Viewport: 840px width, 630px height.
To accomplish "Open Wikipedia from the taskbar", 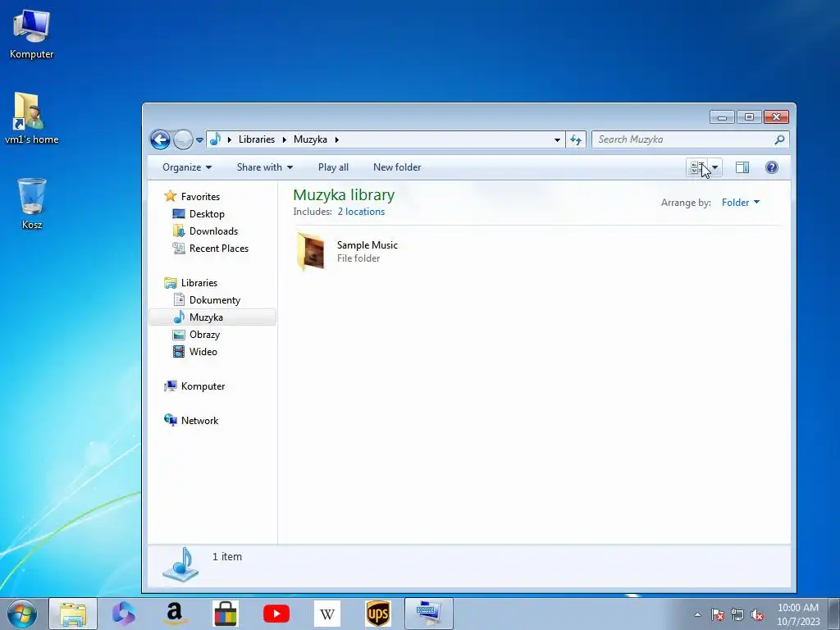I will click(326, 614).
